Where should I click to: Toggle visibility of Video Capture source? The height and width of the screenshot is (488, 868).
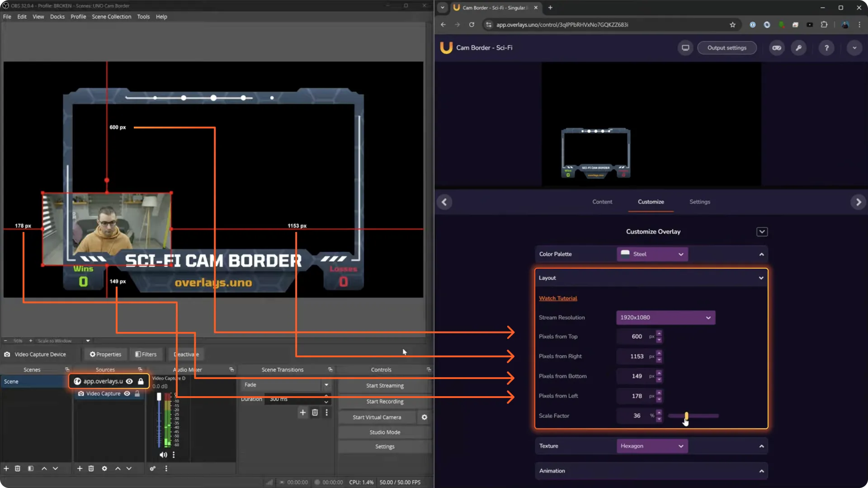click(x=127, y=393)
